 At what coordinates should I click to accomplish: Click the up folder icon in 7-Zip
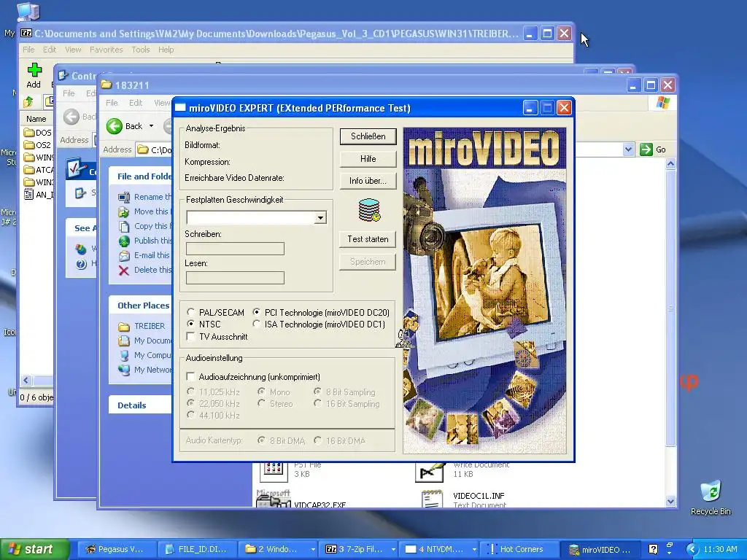(x=28, y=101)
